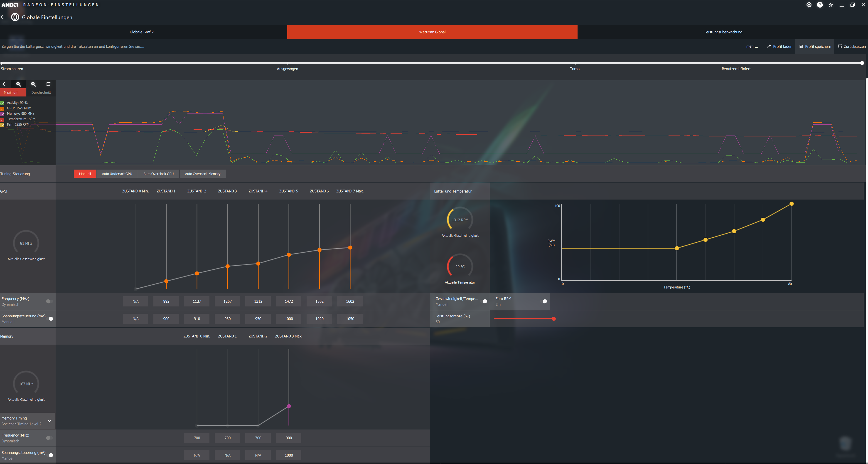Image resolution: width=868 pixels, height=464 pixels.
Task: Choose Auto Undervolt GPU
Action: coord(117,174)
